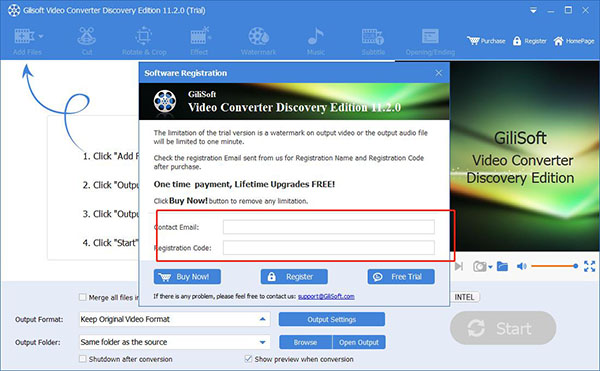The width and height of the screenshot is (600, 371).
Task: Click the Buy Now! button
Action: (187, 277)
